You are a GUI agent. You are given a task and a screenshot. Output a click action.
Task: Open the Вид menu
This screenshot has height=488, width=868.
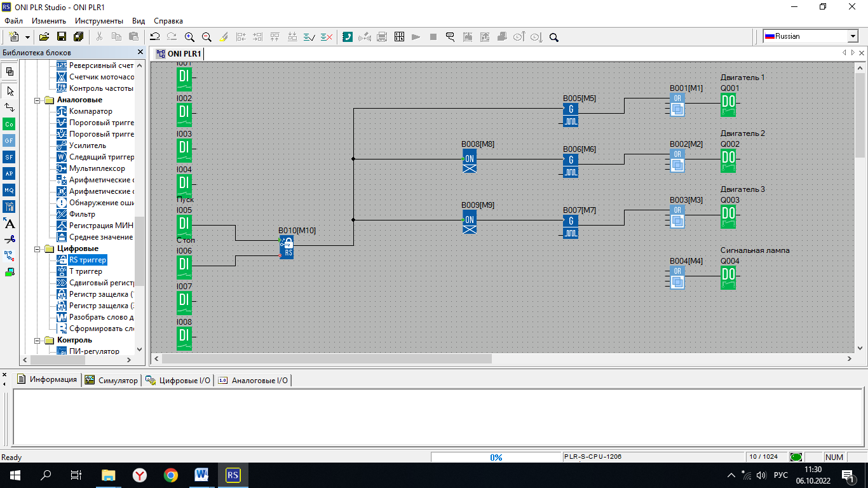139,21
